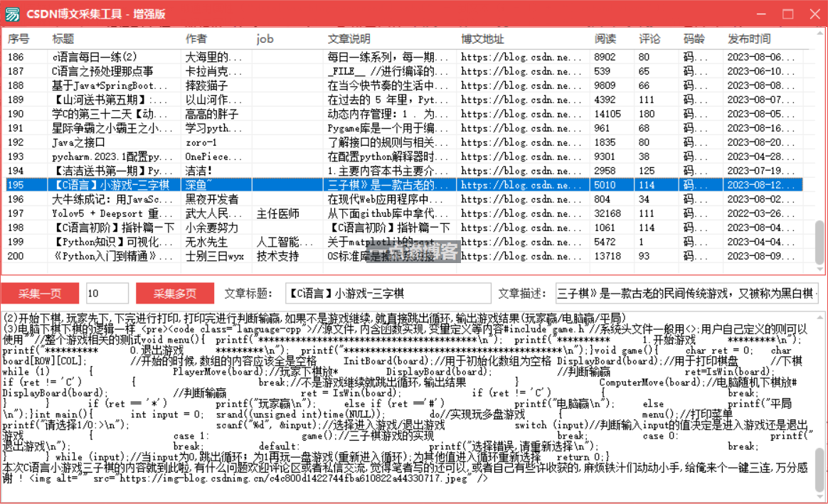Click the table scrollbar's up arrow
Viewport: 828px width, 504px height.
coord(820,33)
